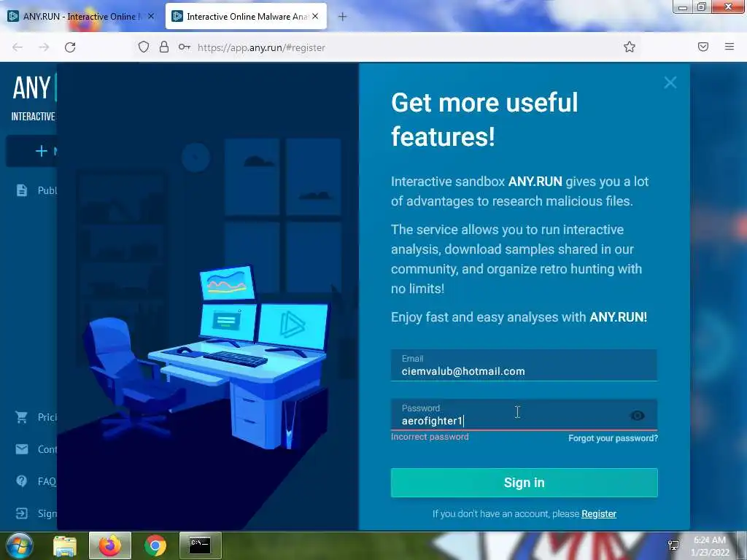Open the Windows Start menu
This screenshot has width=747, height=560.
tap(19, 545)
